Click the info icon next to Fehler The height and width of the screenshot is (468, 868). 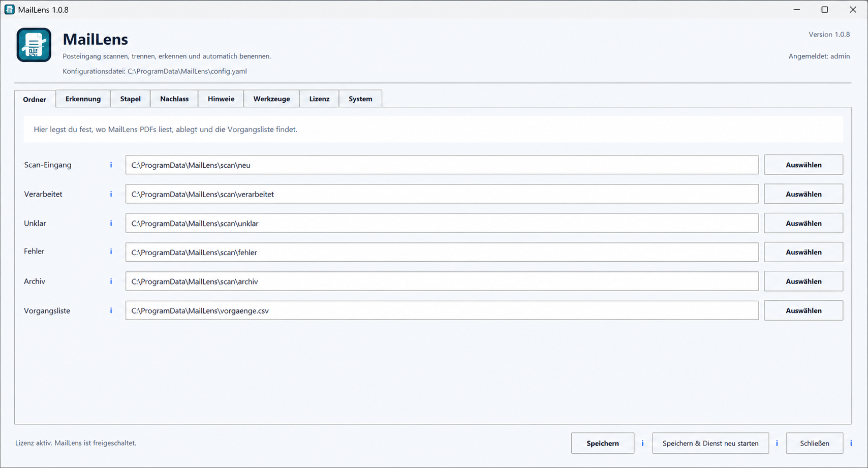point(111,252)
